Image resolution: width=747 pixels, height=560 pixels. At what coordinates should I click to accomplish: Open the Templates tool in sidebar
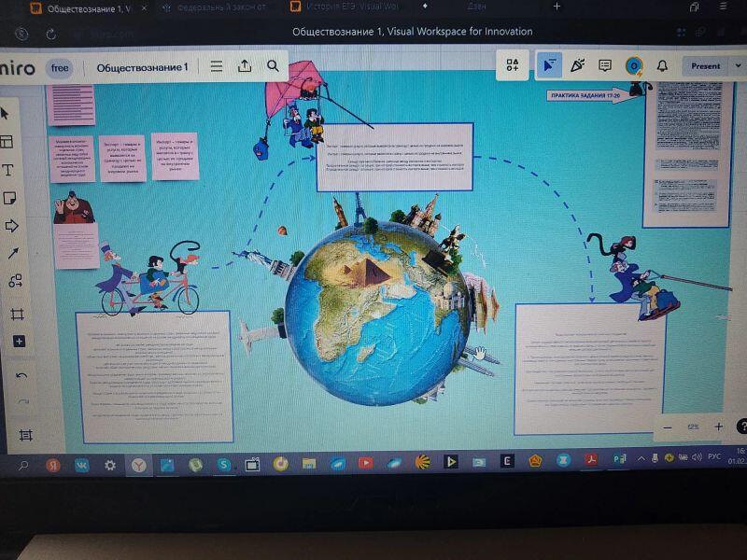7,142
